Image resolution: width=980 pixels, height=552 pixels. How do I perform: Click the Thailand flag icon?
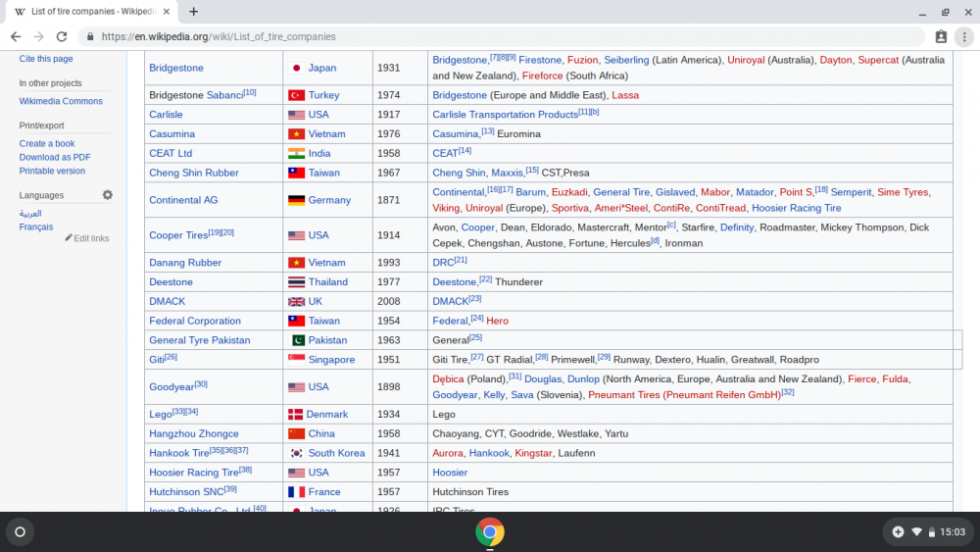pos(296,282)
